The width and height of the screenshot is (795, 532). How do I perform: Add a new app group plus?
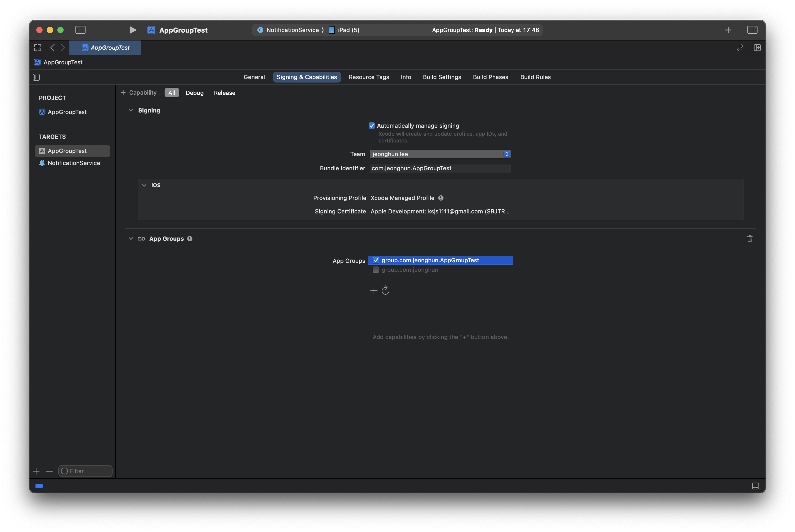(x=374, y=290)
